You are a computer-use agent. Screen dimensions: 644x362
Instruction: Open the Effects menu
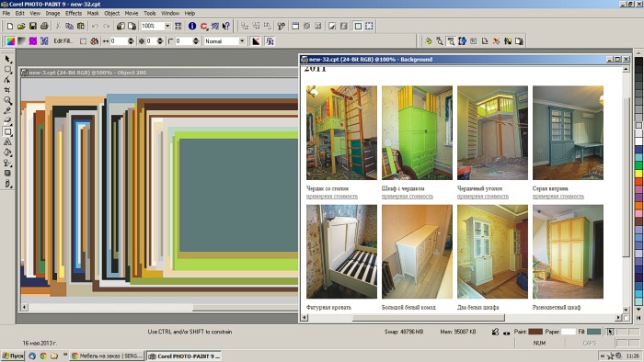[74, 13]
